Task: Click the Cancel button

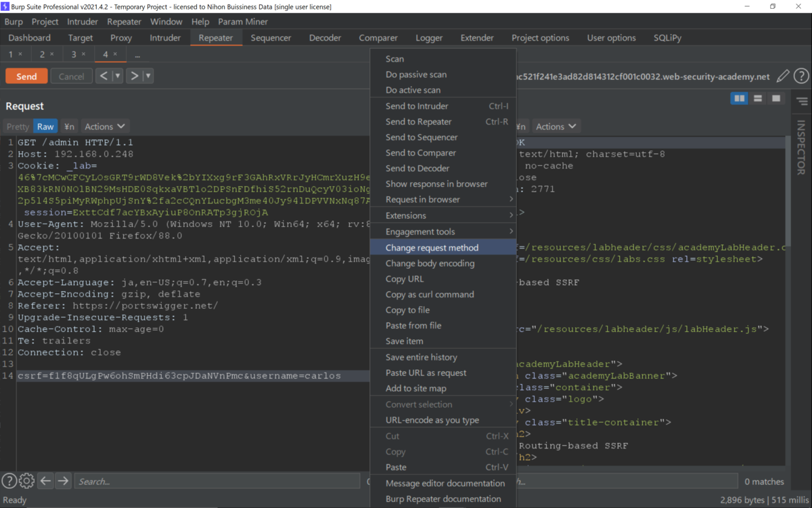Action: tap(71, 76)
